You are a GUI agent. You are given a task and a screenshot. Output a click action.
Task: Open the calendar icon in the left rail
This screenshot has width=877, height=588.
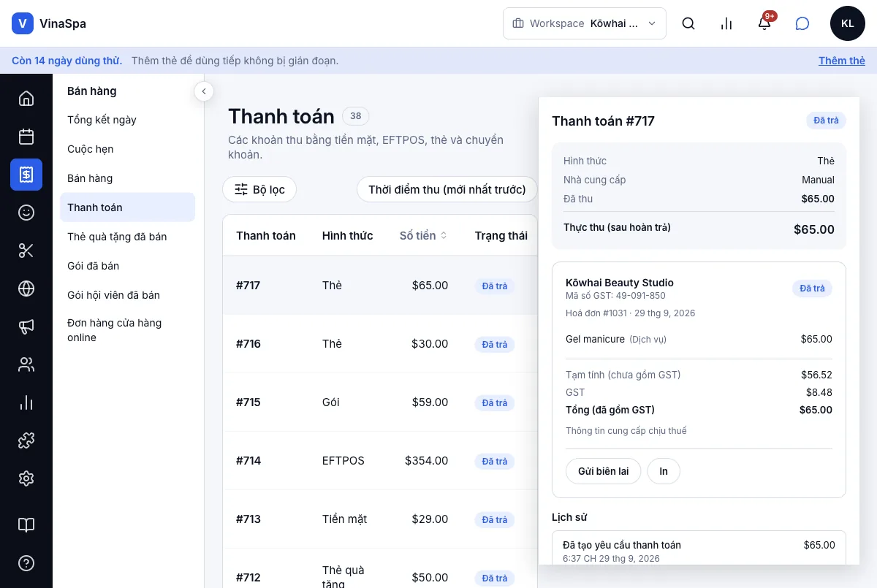[x=26, y=137]
